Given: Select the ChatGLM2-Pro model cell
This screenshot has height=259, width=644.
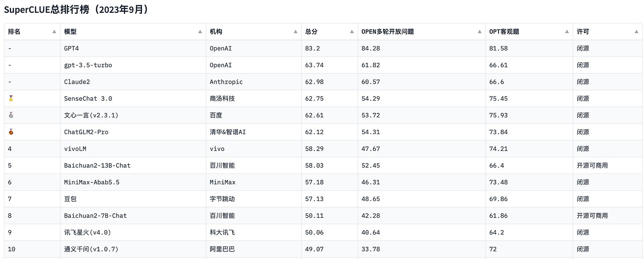Looking at the screenshot, I should [133, 132].
